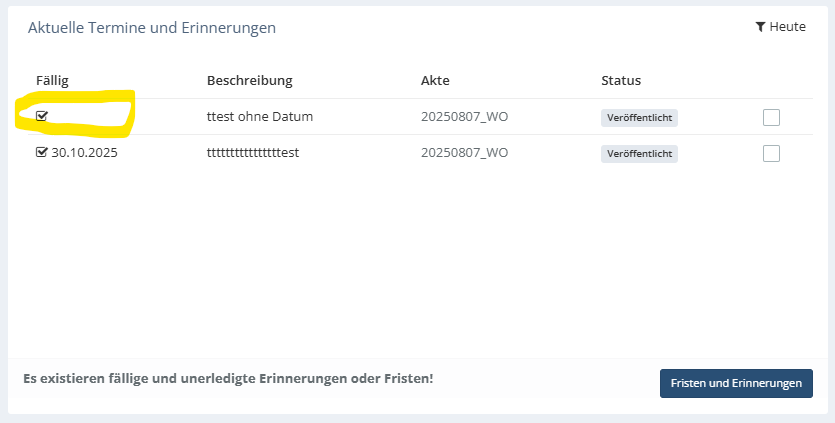Click the Veröffentlicht badge in the 30.10.2025 row
Viewport: 835px width, 423px height.
[x=640, y=153]
